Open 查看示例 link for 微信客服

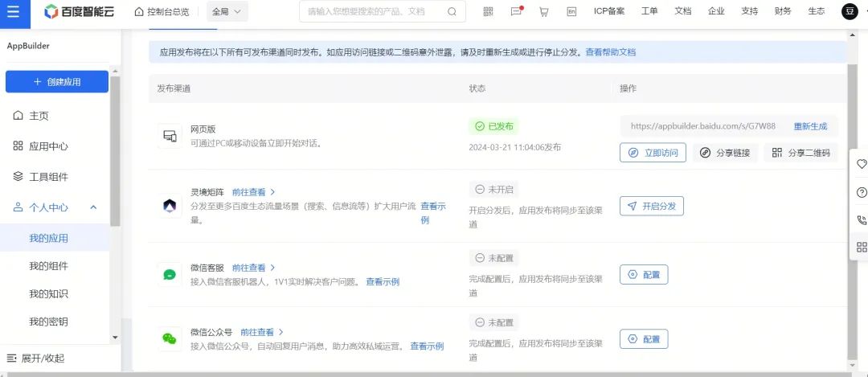point(383,282)
